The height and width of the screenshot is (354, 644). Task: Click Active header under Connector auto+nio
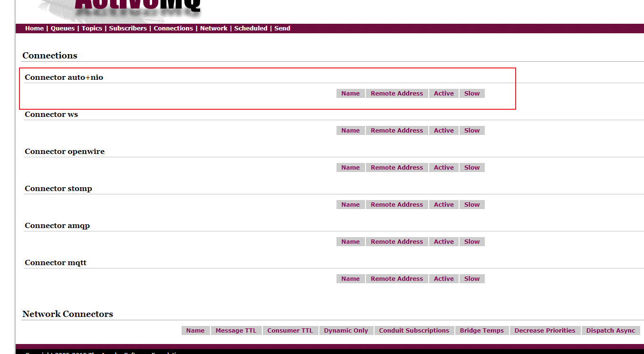pyautogui.click(x=444, y=94)
